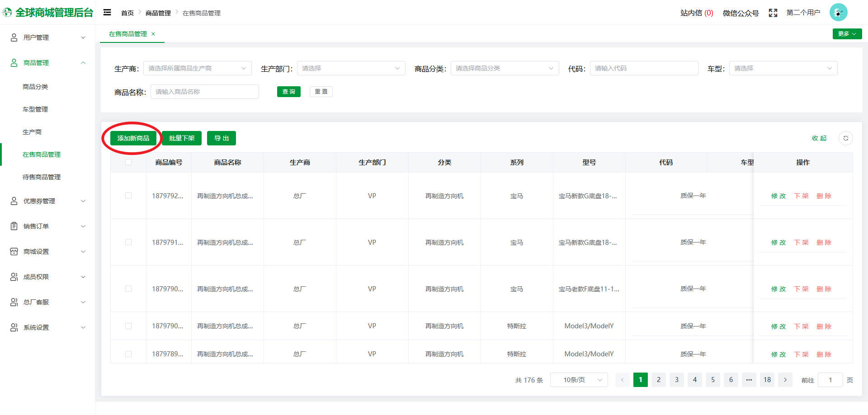
Task: Click the 添加新商品 button
Action: point(133,138)
